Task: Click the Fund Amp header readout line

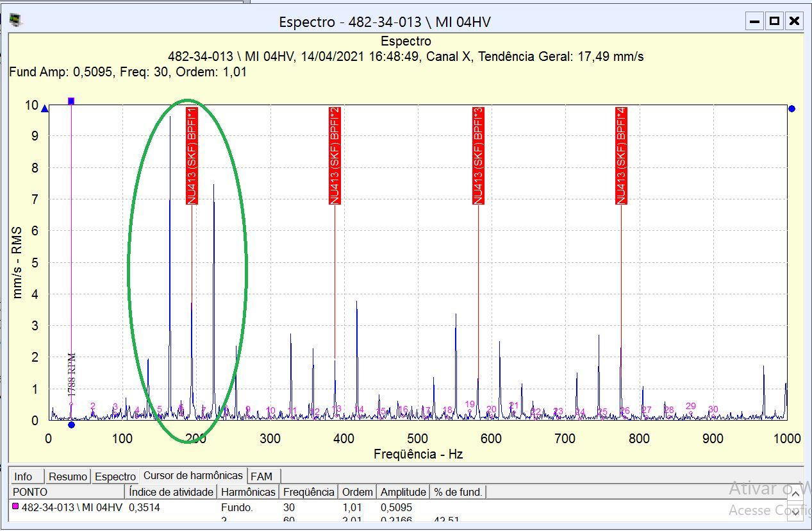Action: [x=128, y=72]
